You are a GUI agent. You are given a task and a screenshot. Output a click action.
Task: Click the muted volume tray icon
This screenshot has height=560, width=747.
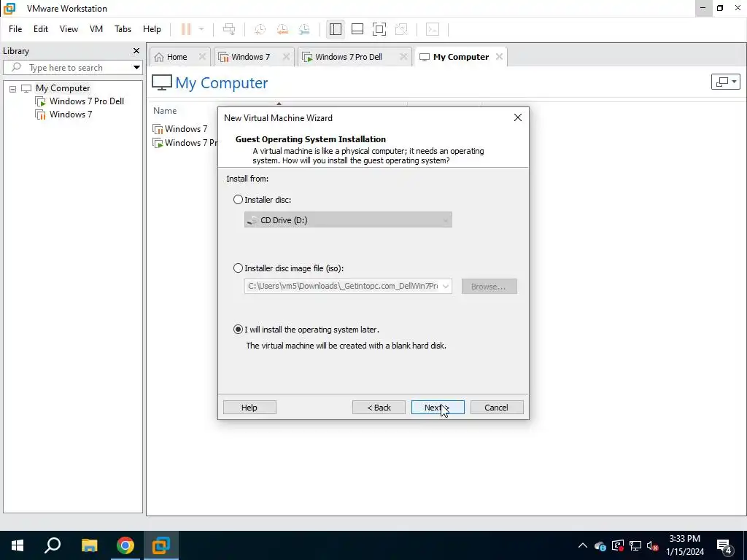click(653, 545)
